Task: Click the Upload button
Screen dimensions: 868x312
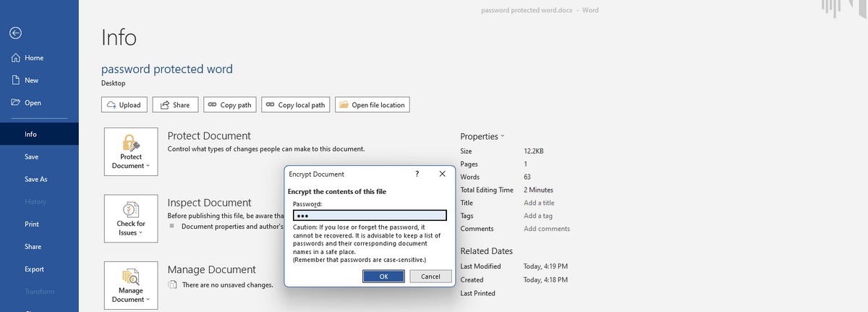Action: tap(124, 105)
